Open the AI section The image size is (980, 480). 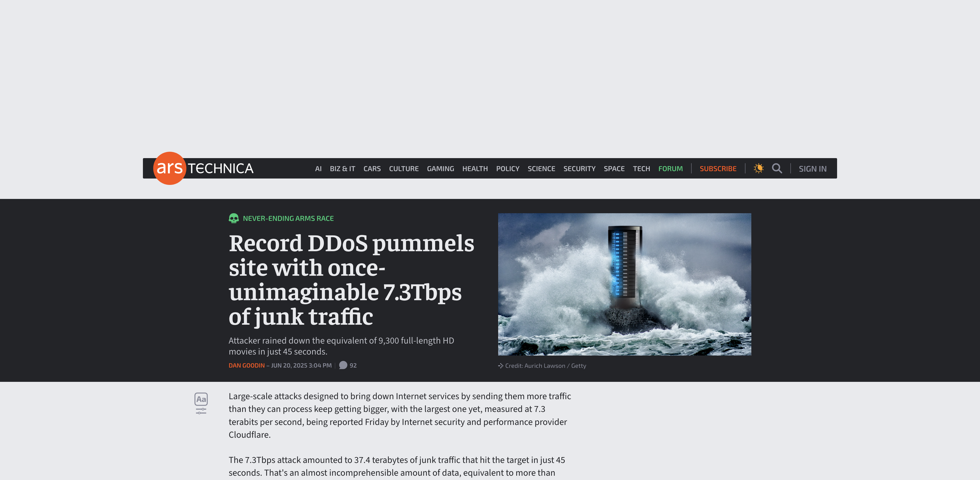(318, 168)
